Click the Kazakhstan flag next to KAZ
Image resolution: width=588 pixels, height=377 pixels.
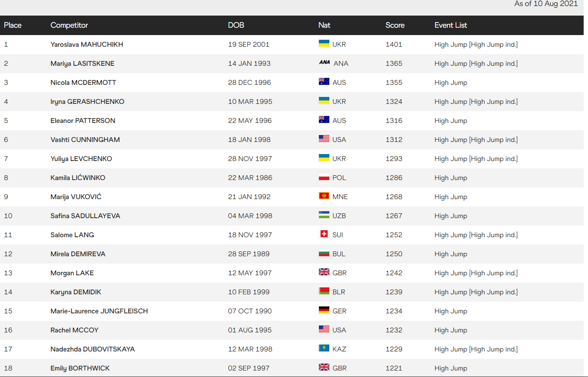(324, 349)
